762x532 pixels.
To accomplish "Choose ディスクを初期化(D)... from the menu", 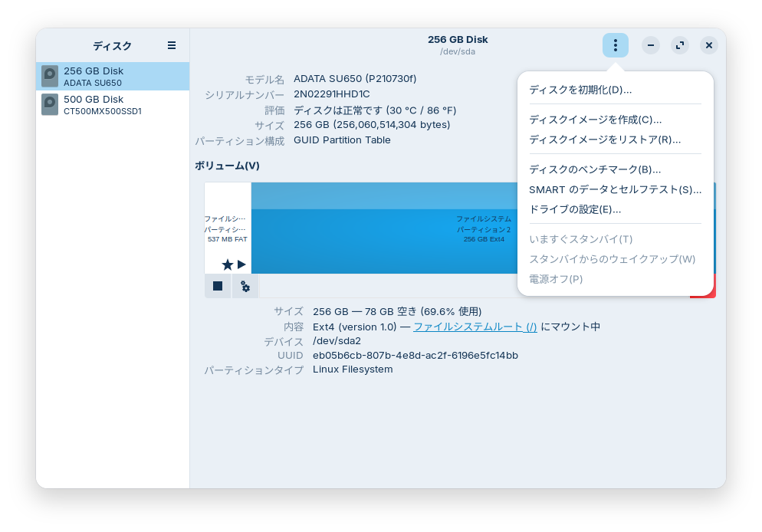I will pos(580,90).
